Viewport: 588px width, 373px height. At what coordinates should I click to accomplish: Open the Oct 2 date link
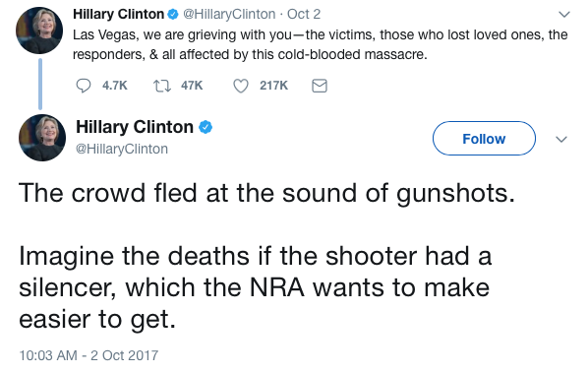click(304, 14)
